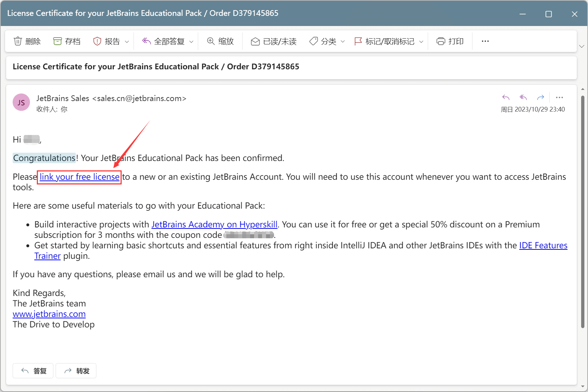Click the email subject line text
The width and height of the screenshot is (588, 392).
156,67
